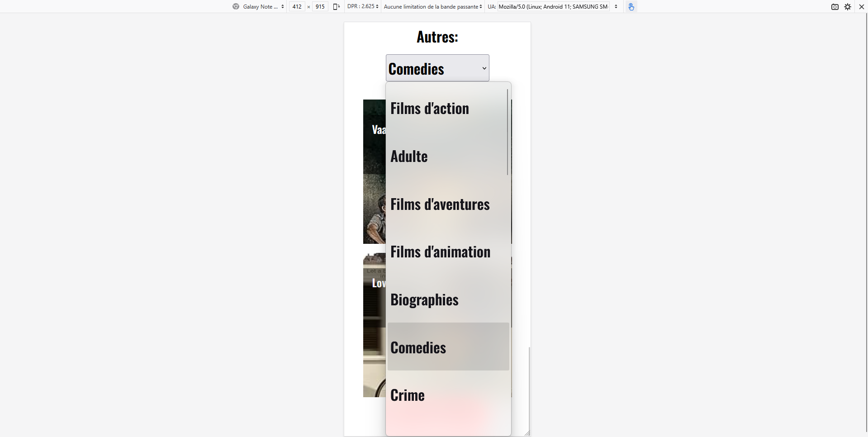This screenshot has height=437, width=868.
Task: Click the rotate viewport icon
Action: (336, 7)
